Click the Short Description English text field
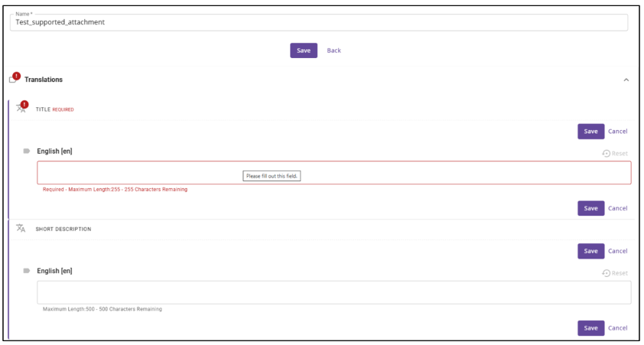 pyautogui.click(x=334, y=292)
